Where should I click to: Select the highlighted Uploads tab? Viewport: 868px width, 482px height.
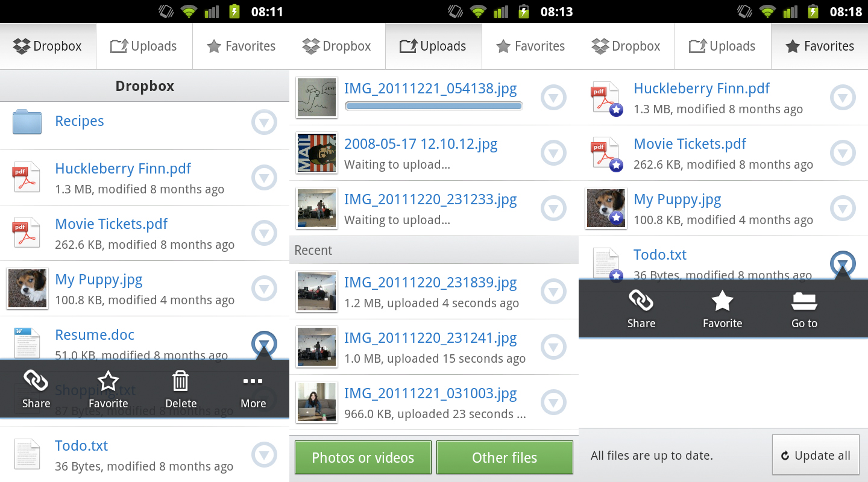pos(433,46)
